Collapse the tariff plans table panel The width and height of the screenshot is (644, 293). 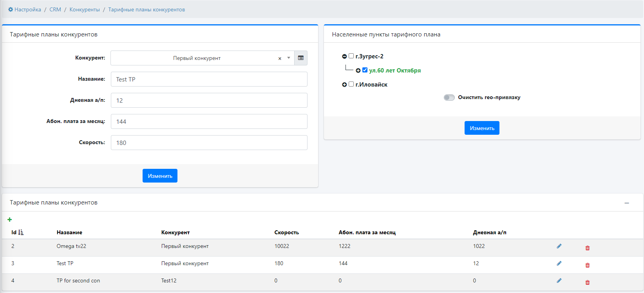(x=627, y=203)
